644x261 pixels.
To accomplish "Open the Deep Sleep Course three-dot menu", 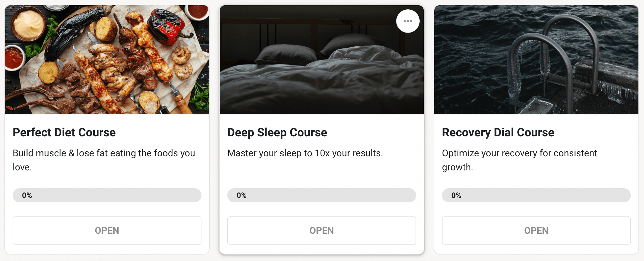I will point(408,21).
